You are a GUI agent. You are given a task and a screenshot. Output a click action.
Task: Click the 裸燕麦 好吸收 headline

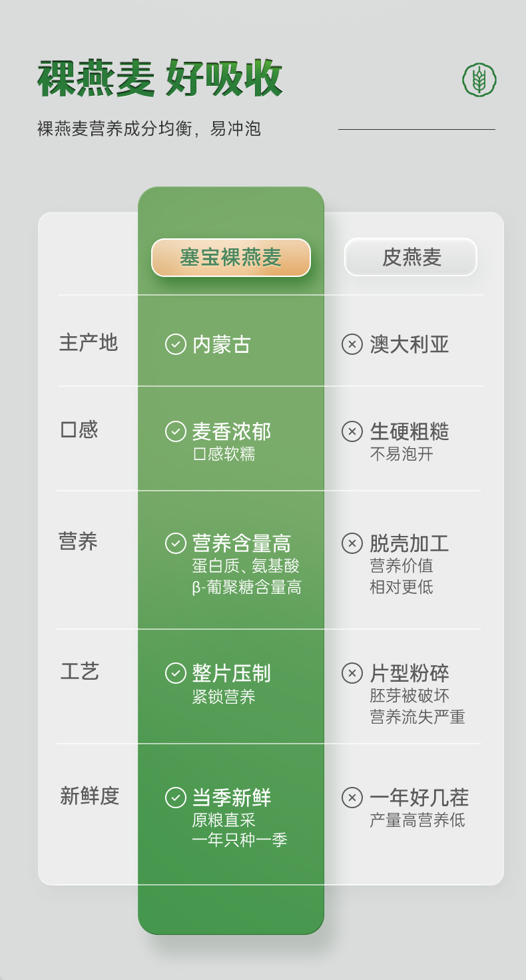(x=160, y=79)
